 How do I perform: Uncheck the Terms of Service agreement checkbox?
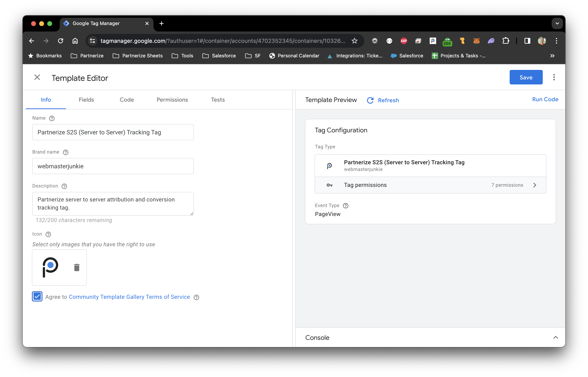37,296
